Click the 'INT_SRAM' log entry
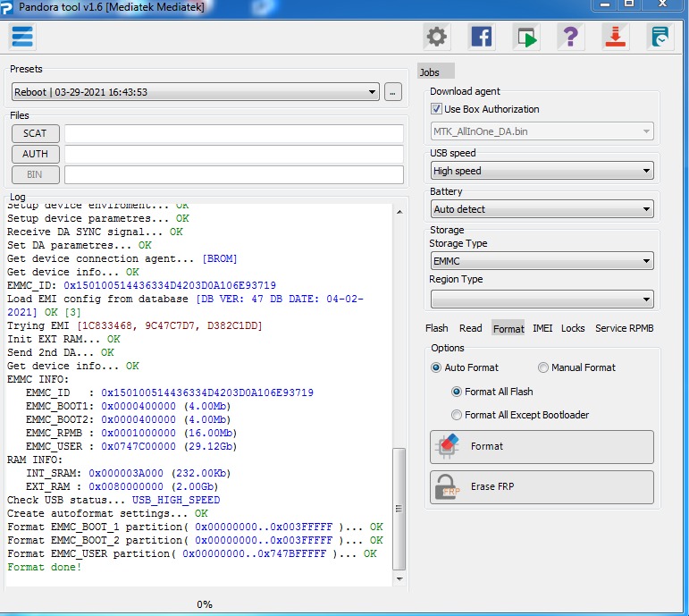Screen dimensions: 689x616 coord(128,473)
